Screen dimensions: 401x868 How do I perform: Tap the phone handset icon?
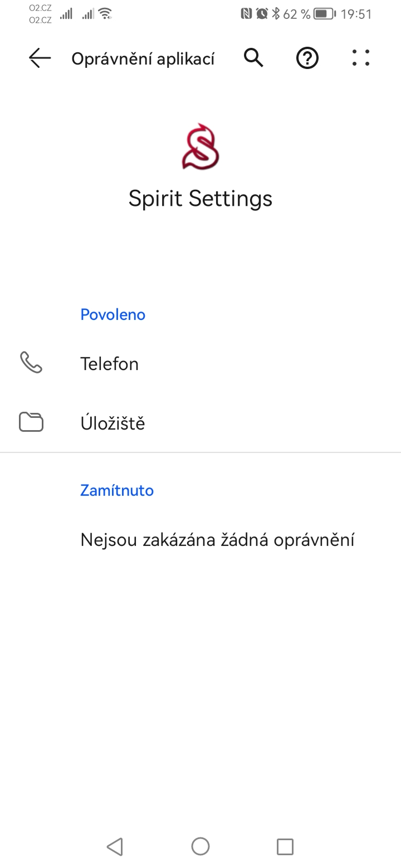(31, 363)
